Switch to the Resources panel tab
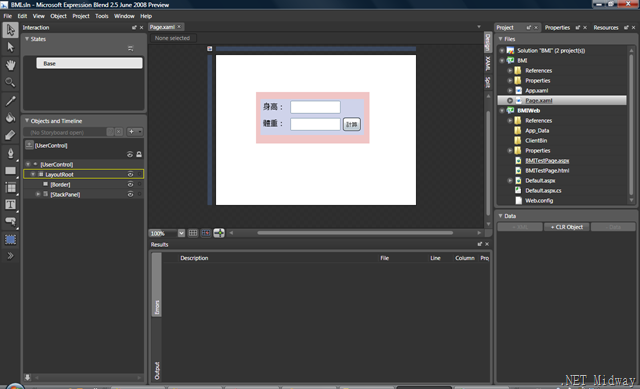Image resolution: width=640 pixels, height=389 pixels. tap(606, 27)
